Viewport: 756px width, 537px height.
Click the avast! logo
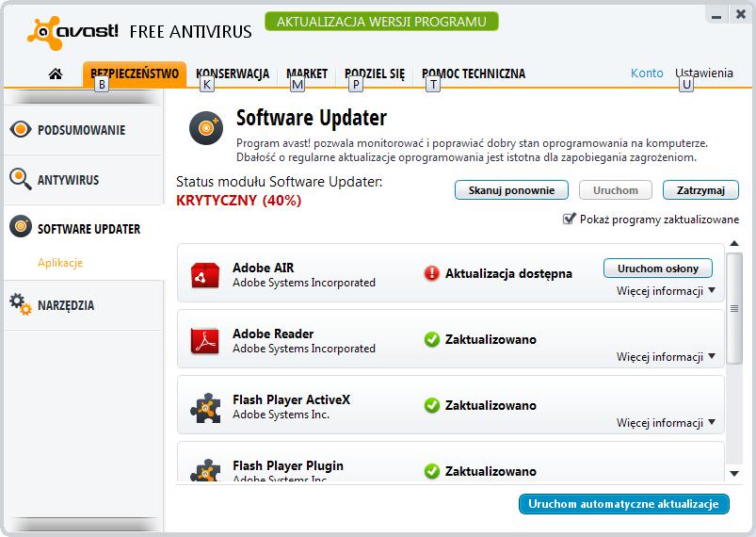click(x=72, y=32)
